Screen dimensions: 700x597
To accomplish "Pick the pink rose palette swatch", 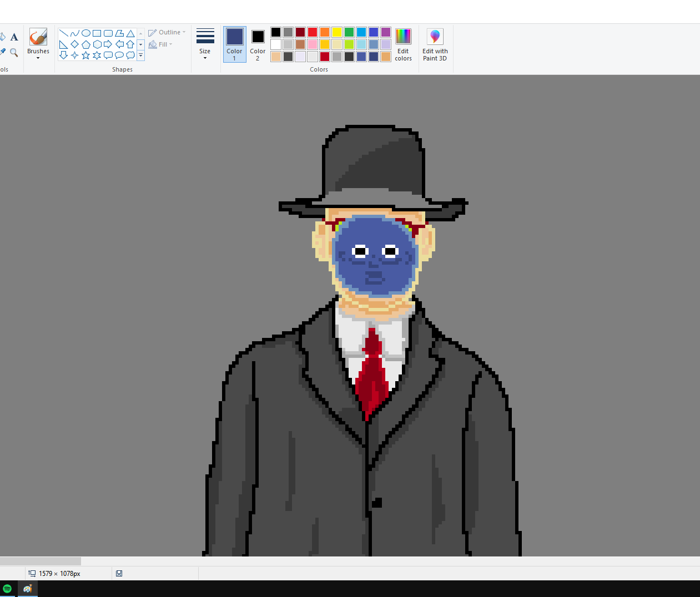I will [313, 44].
